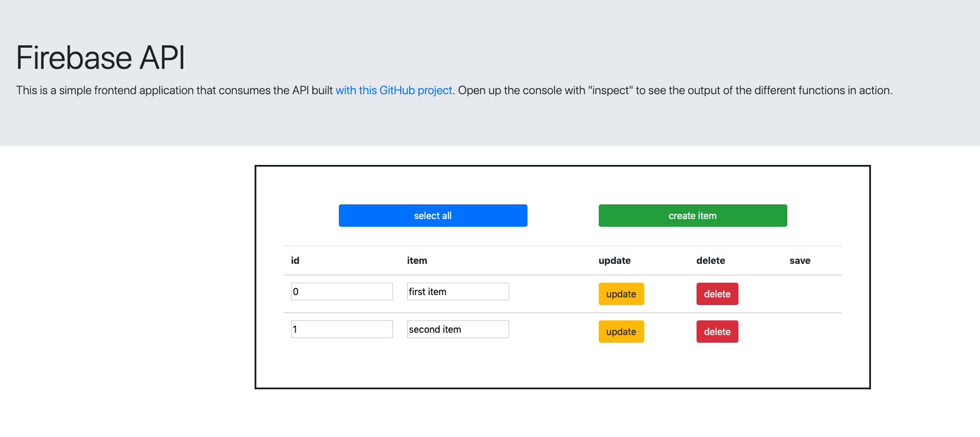Click into the 'first item' text field

point(458,292)
